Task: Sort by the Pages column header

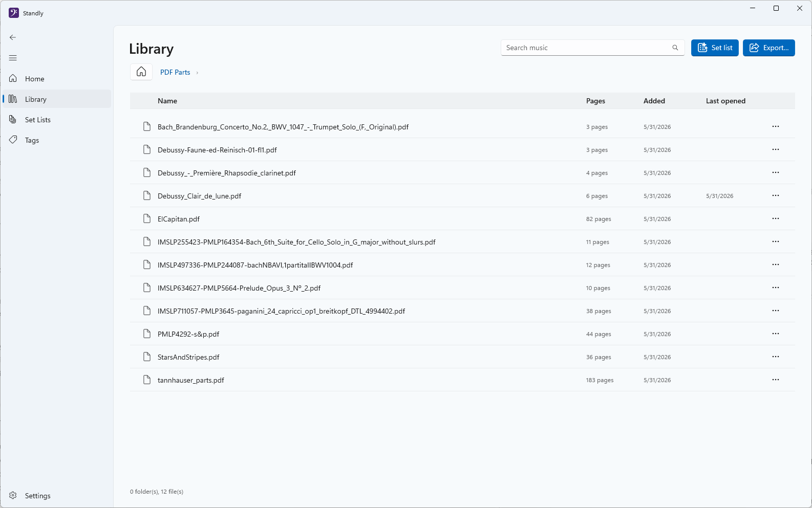Action: 595,101
